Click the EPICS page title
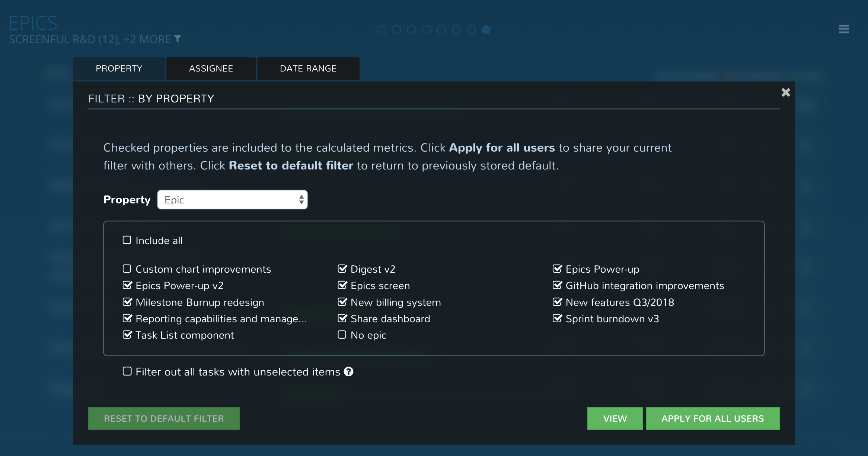The width and height of the screenshot is (868, 456). coord(33,23)
